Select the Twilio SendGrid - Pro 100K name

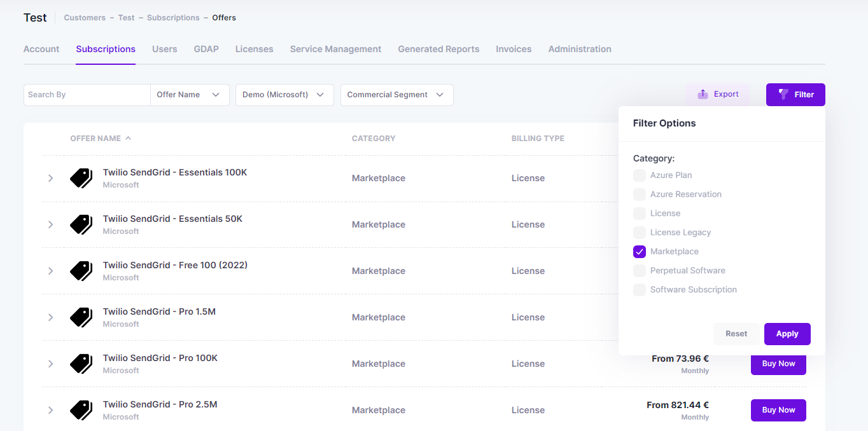point(160,358)
